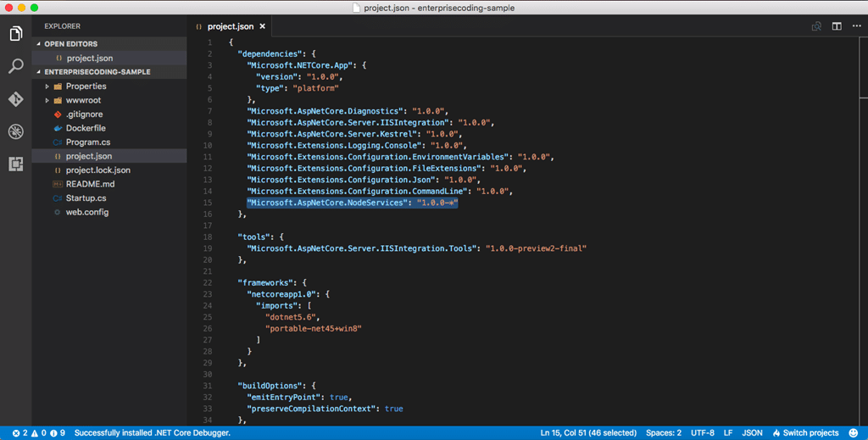Select project.json under Open Editors
The image size is (868, 440).
(90, 58)
